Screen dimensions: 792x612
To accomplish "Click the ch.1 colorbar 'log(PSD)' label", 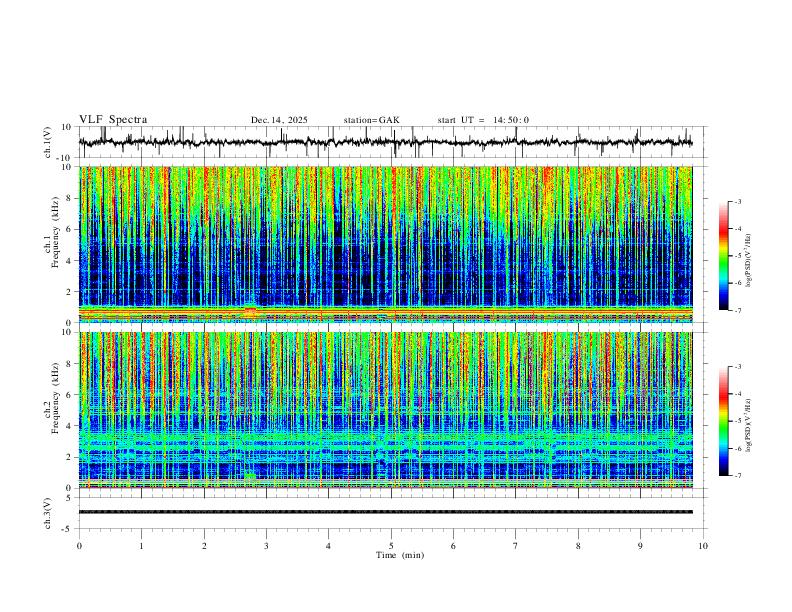I will [x=749, y=261].
